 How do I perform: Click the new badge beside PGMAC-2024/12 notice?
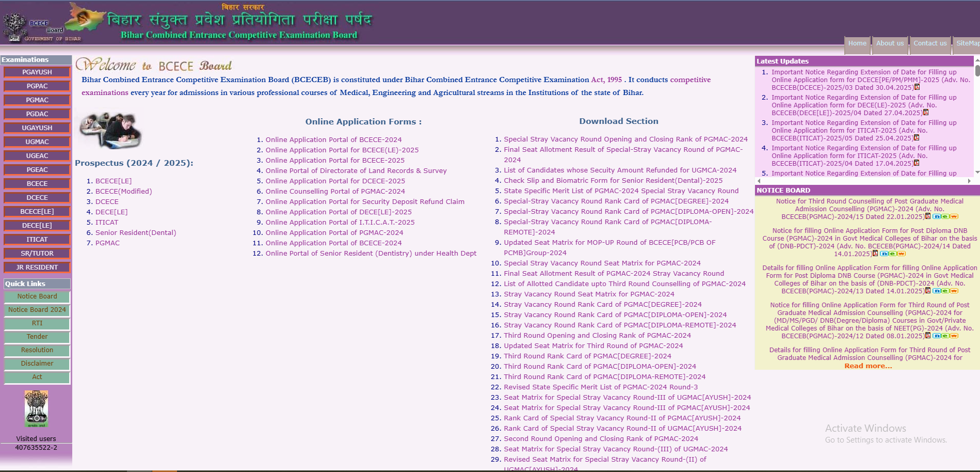pyautogui.click(x=945, y=336)
